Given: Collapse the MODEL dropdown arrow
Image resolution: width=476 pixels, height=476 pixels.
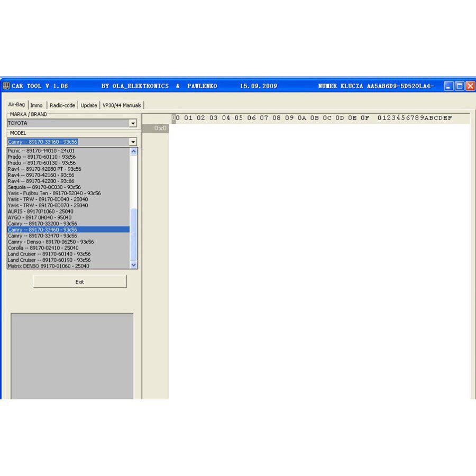Looking at the screenshot, I should (133, 142).
